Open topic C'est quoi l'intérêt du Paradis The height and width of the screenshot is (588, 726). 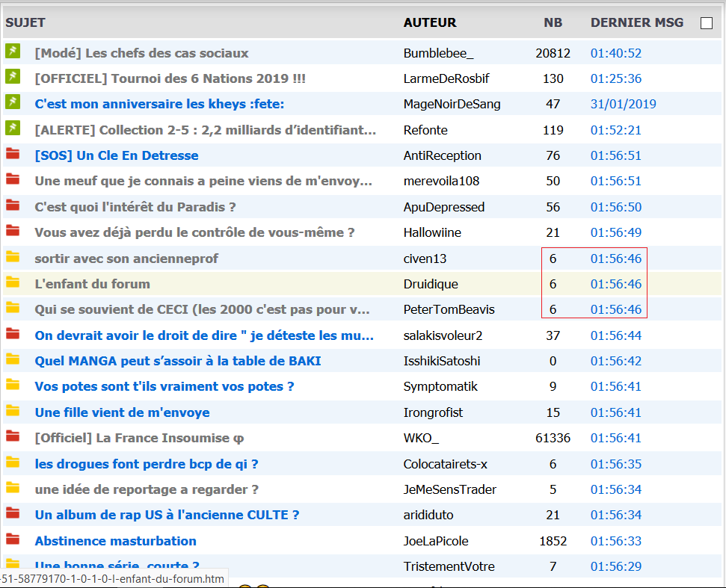[135, 207]
